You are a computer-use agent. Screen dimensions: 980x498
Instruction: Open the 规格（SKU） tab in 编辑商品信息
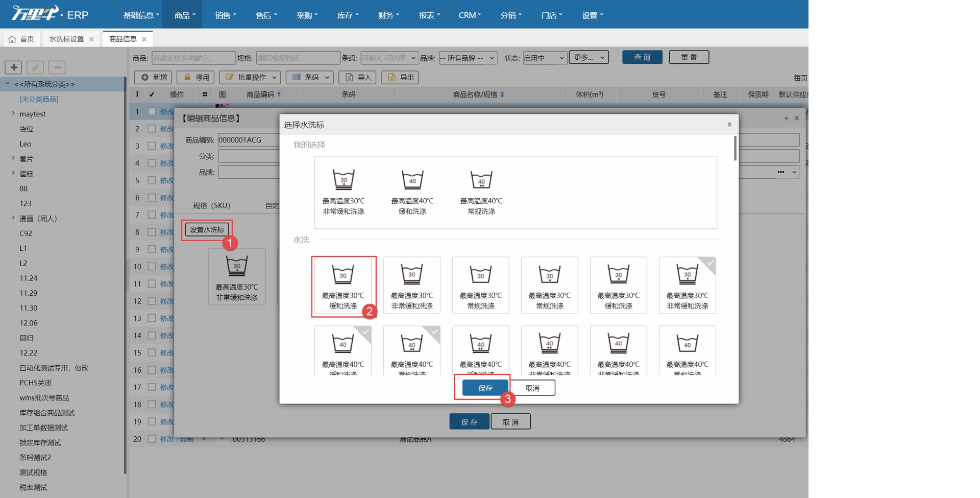click(x=211, y=205)
